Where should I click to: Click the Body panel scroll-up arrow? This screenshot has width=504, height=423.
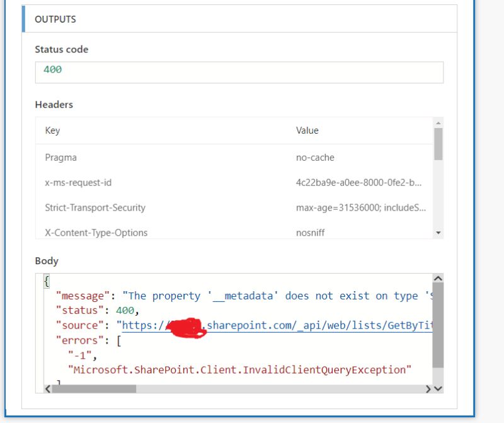pos(439,277)
